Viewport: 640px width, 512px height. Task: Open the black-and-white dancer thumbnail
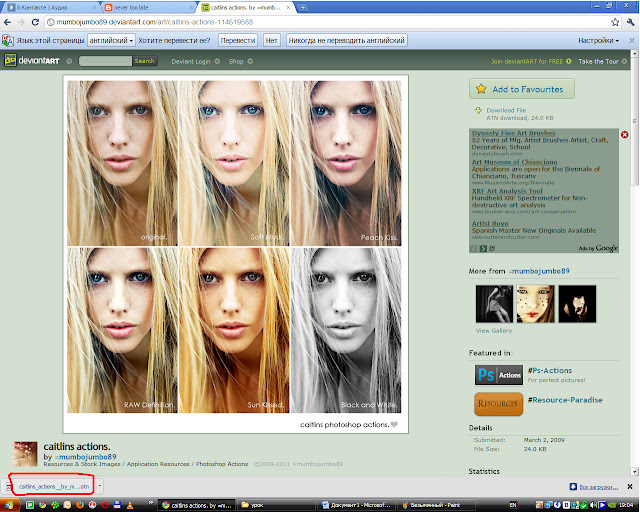(x=494, y=304)
